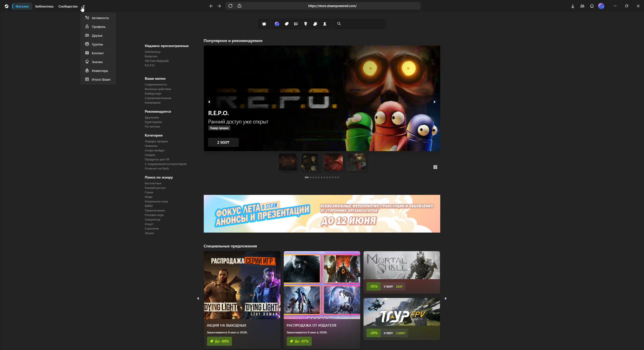Open Инвентарь from the dropdown menu

(x=98, y=71)
